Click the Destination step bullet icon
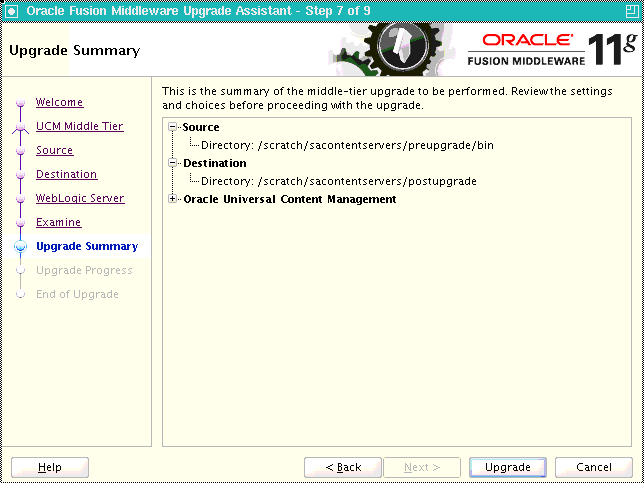 (21, 175)
